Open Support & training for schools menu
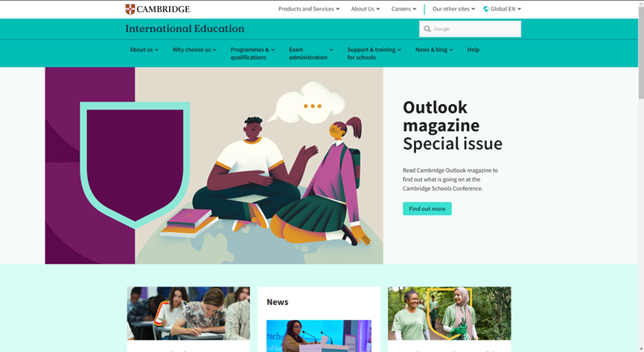Screen dimensions: 644x352 coord(374,54)
